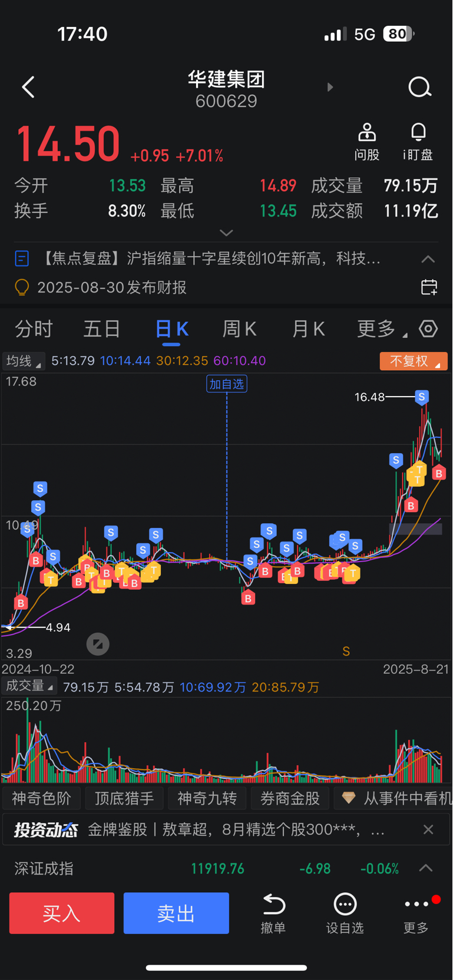Viewport: 453px width, 980px height.
Task: Select 神奇色阶 indicator button
Action: pos(41,799)
